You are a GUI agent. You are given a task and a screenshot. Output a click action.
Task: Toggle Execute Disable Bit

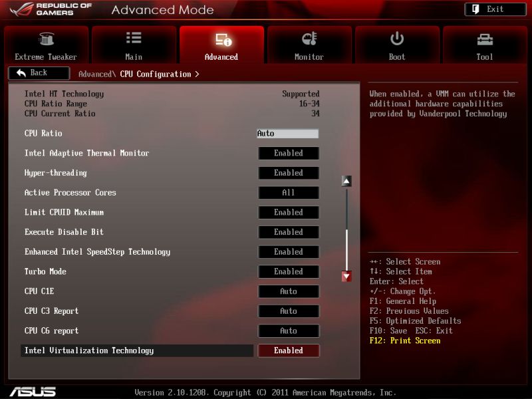(288, 232)
